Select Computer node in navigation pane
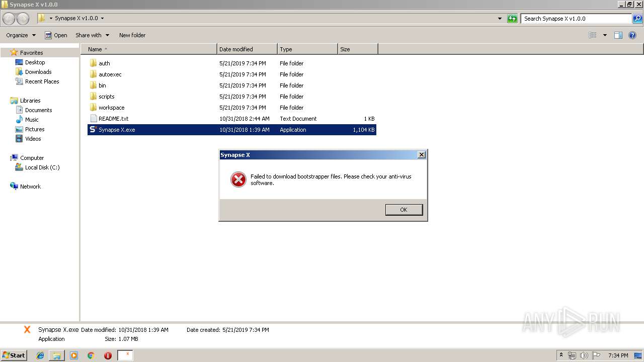The image size is (644, 362). pos(32,158)
